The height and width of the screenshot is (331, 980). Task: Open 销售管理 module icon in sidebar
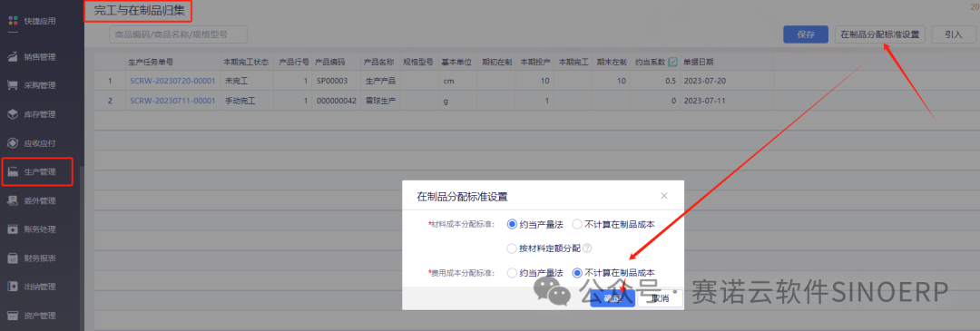click(x=13, y=57)
